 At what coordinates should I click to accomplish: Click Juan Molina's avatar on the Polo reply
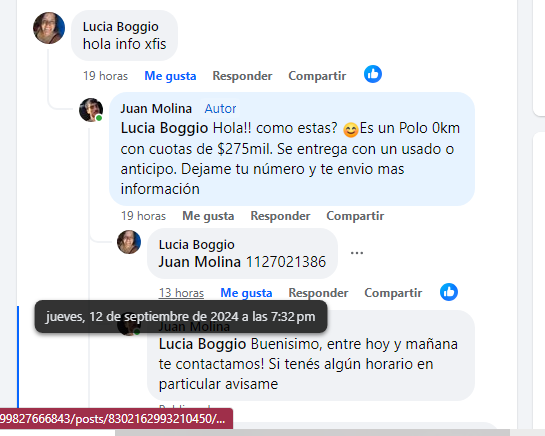(91, 110)
